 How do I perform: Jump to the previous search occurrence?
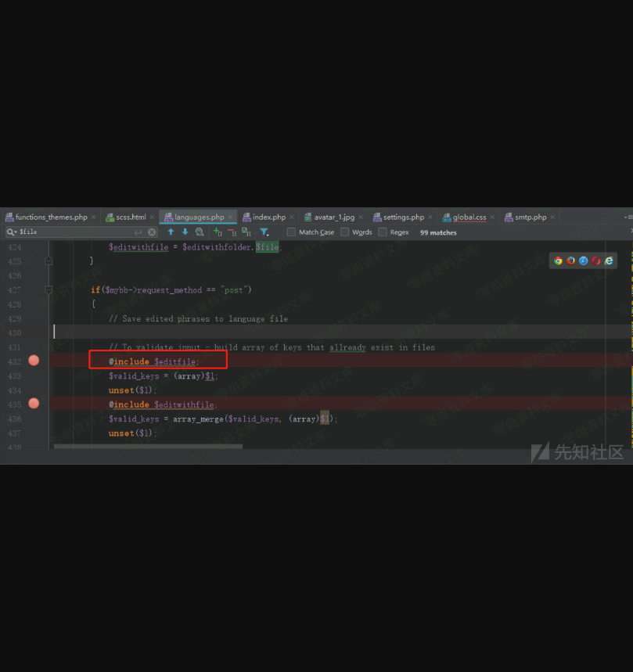coord(171,232)
